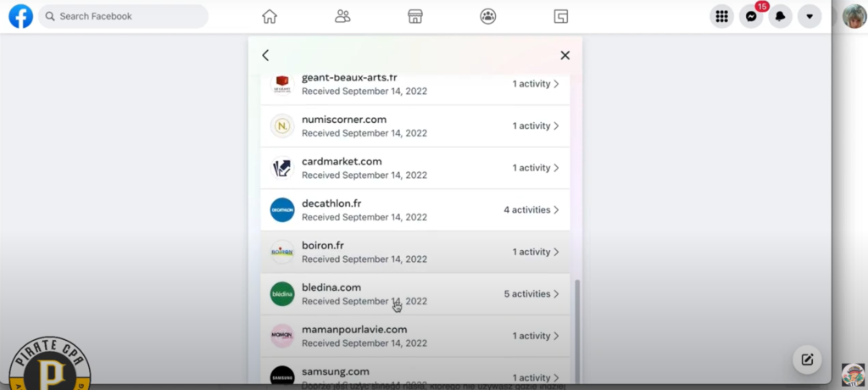The image size is (868, 390).
Task: Open the Groups tab
Action: (487, 17)
